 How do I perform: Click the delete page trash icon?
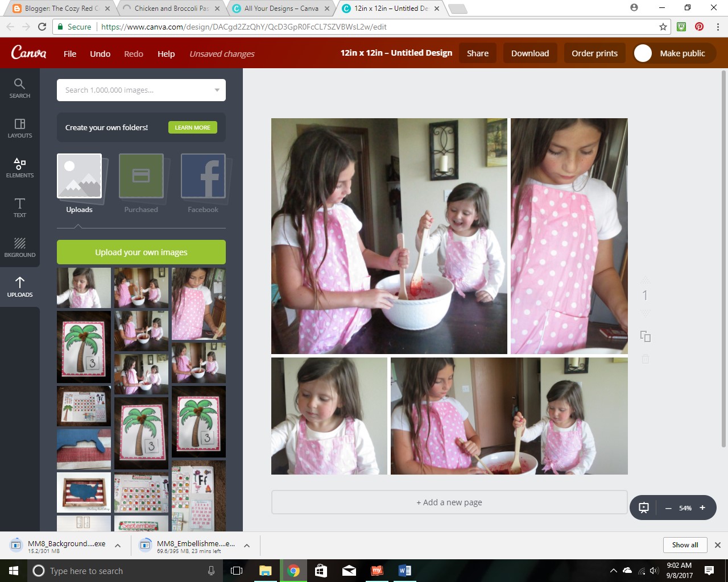pyautogui.click(x=645, y=359)
